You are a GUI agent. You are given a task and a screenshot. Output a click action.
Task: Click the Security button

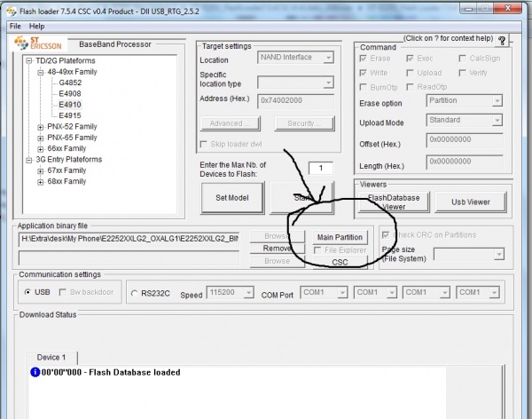(x=304, y=123)
